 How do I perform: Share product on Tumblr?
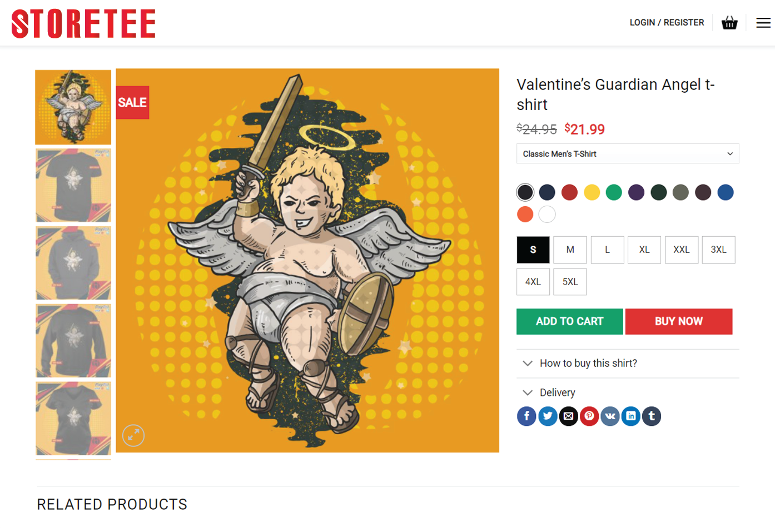[652, 416]
